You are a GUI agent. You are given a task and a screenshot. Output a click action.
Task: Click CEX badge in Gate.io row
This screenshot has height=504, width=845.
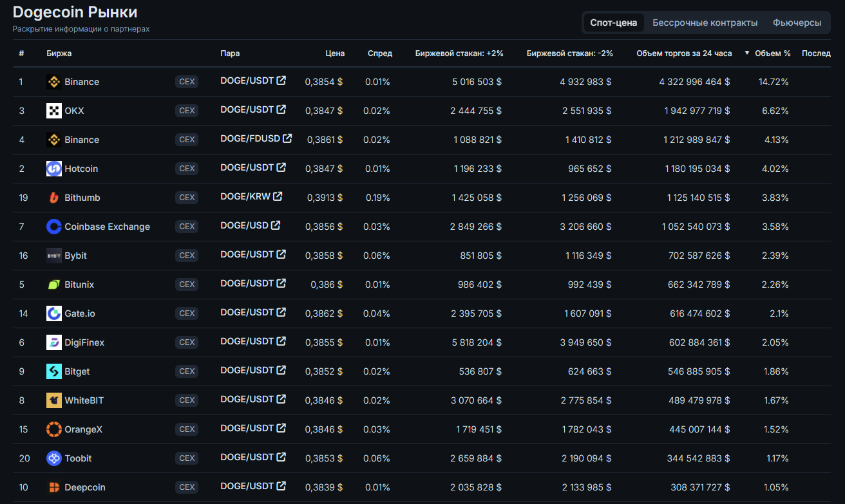(x=187, y=313)
